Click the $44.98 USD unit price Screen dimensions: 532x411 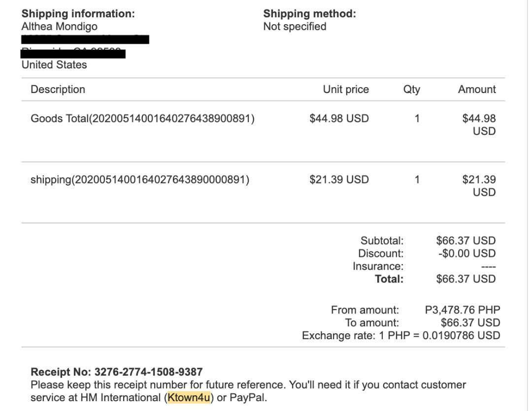pyautogui.click(x=339, y=119)
